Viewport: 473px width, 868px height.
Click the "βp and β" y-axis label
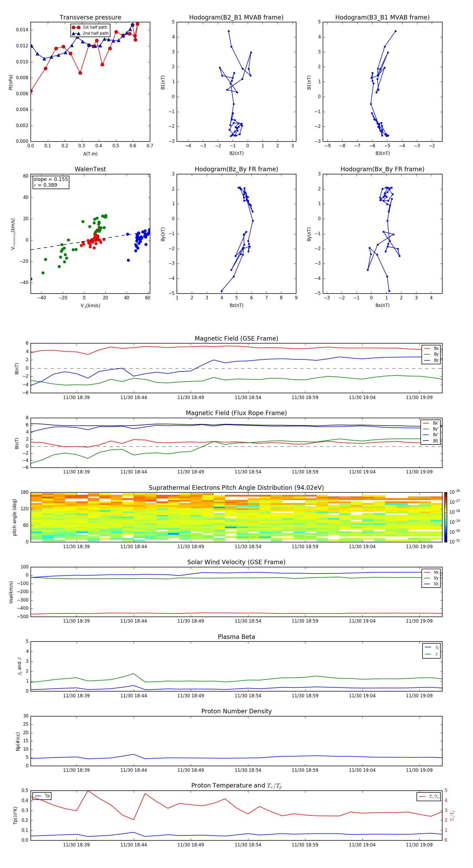pyautogui.click(x=20, y=667)
